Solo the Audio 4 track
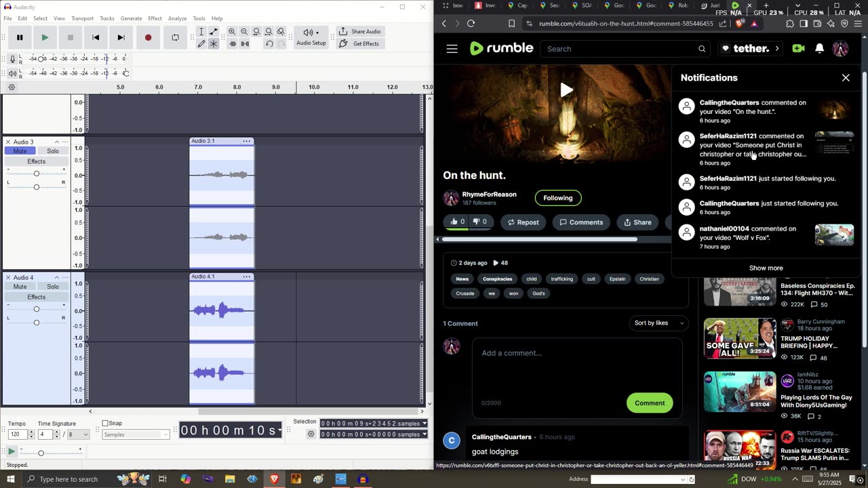Viewport: 868px width, 488px height. (x=53, y=287)
